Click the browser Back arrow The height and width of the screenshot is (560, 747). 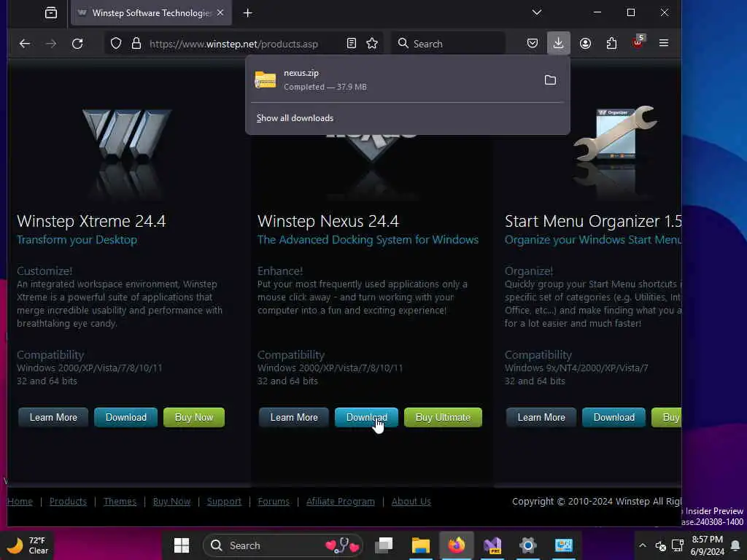click(25, 44)
